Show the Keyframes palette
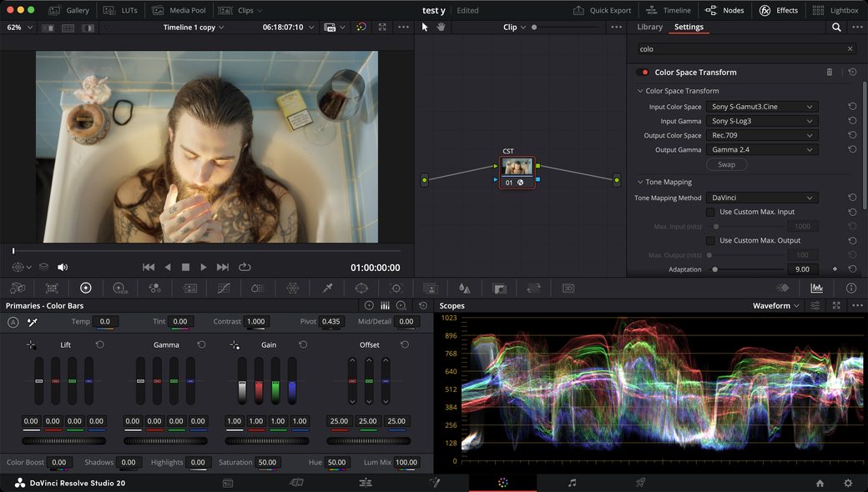 tap(782, 288)
